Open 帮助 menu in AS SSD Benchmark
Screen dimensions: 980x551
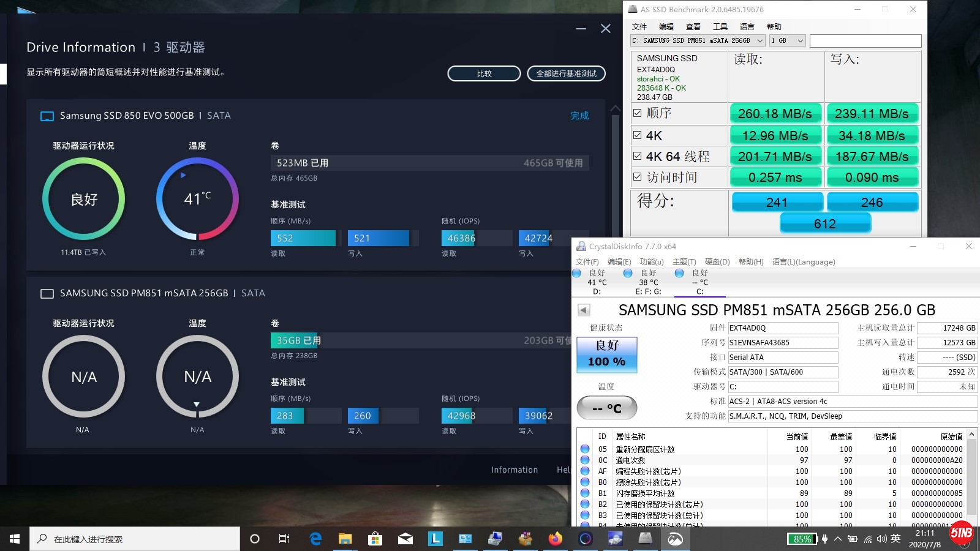pyautogui.click(x=774, y=26)
